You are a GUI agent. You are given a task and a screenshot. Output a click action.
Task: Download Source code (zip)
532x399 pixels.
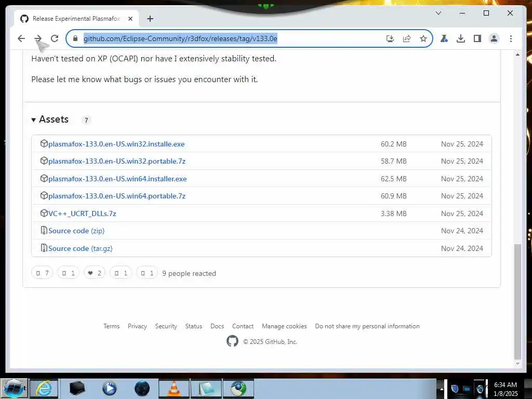[x=76, y=231]
